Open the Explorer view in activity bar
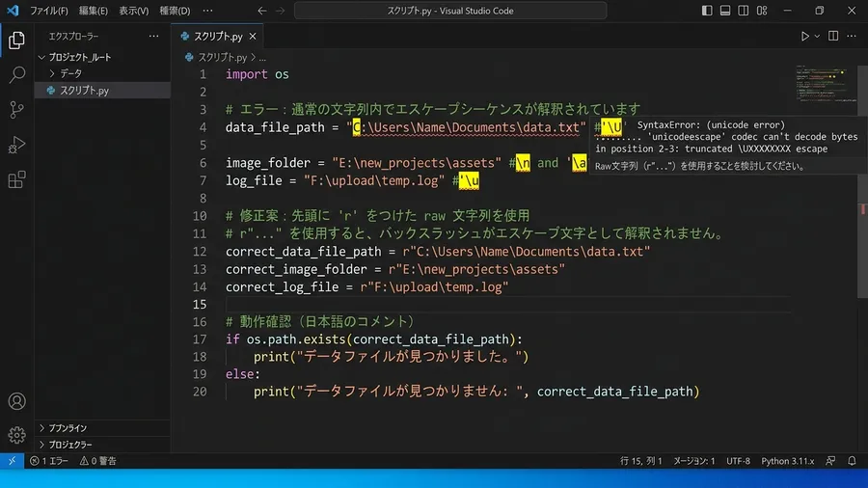The height and width of the screenshot is (488, 868). [16, 40]
